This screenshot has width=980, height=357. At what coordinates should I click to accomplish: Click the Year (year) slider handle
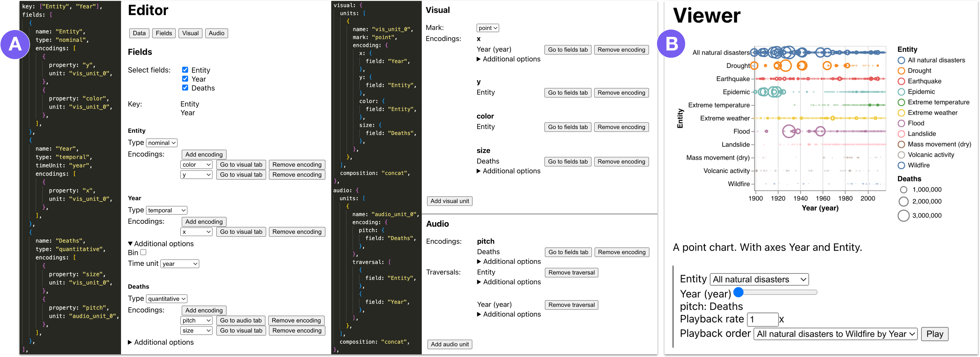point(738,292)
